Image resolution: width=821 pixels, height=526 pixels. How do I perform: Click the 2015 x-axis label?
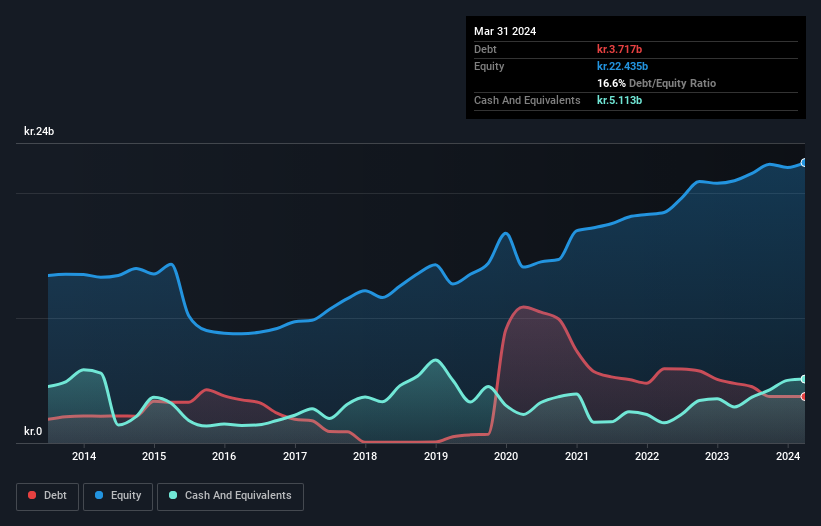pos(154,456)
